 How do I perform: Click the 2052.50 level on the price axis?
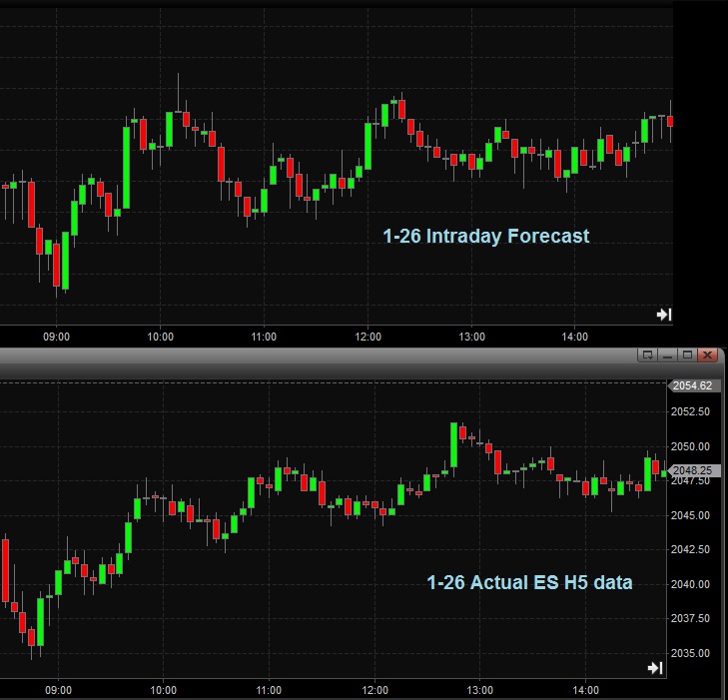point(691,411)
